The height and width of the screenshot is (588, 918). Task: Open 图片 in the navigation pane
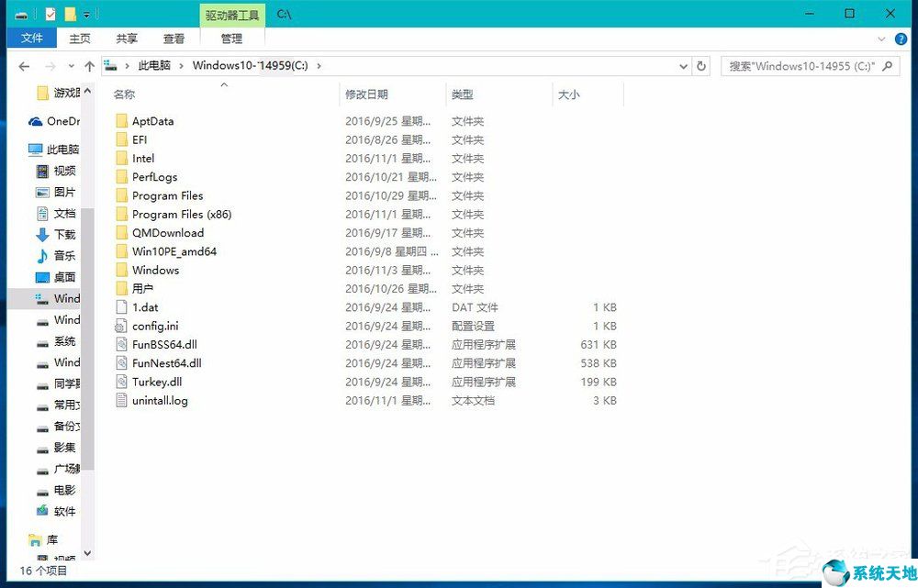56,192
